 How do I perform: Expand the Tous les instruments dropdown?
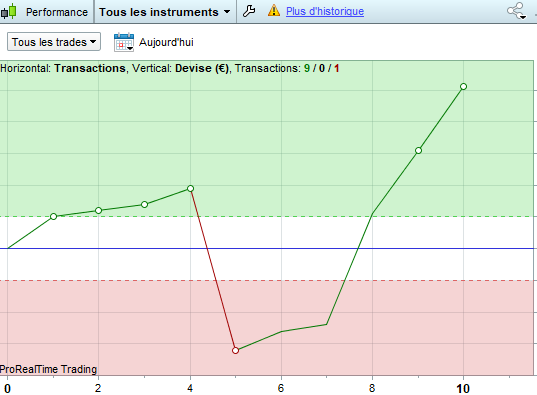[165, 12]
